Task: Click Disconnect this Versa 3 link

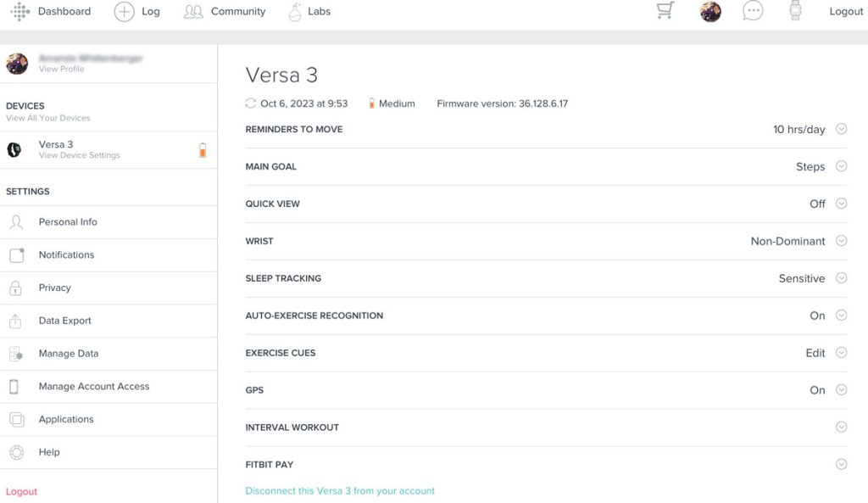Action: pos(340,491)
